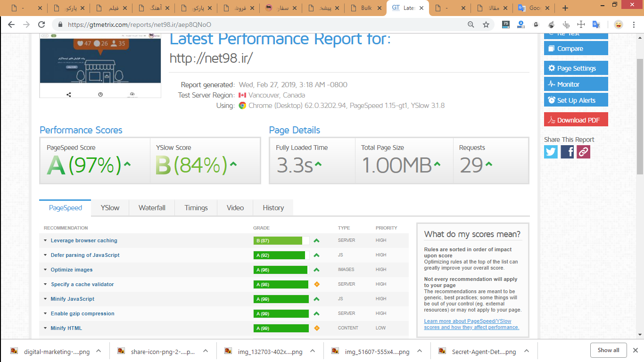Open chevron menu for digital-marketing download
644x362 pixels.
pyautogui.click(x=99, y=351)
